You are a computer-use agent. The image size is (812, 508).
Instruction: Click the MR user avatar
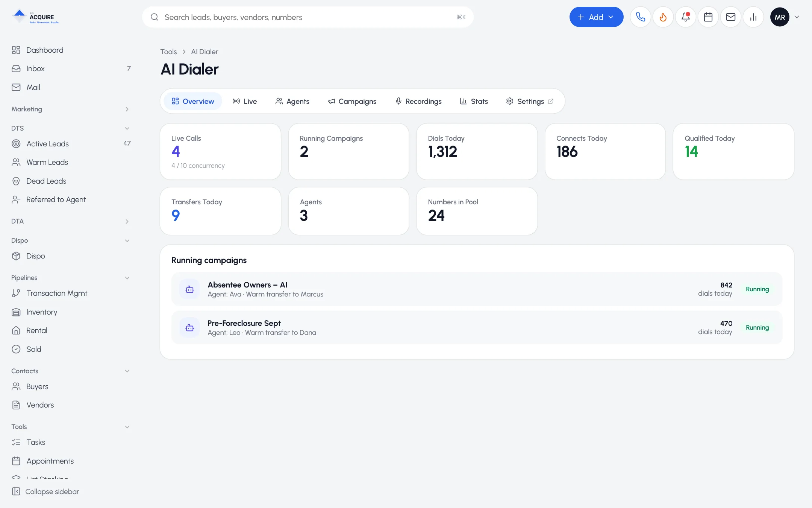(780, 17)
